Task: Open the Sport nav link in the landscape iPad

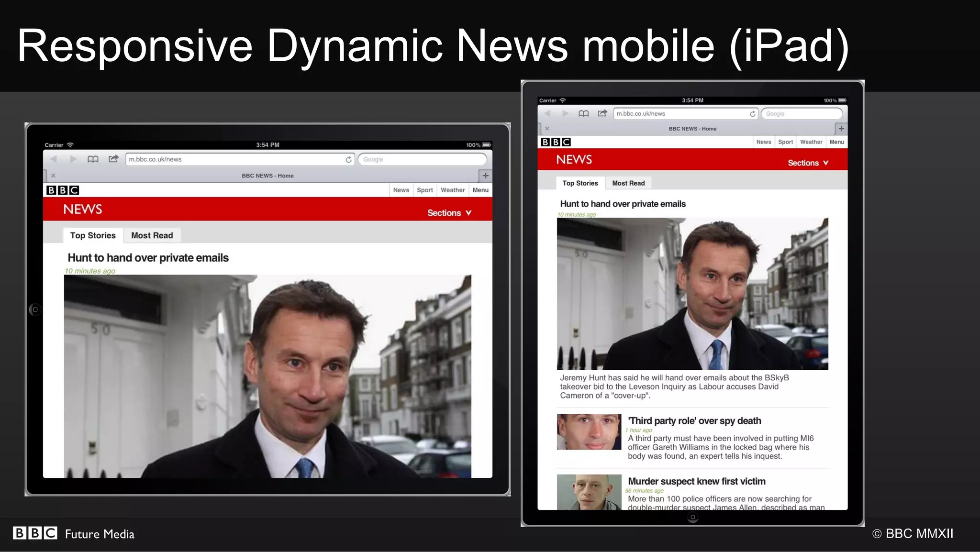Action: coord(425,190)
